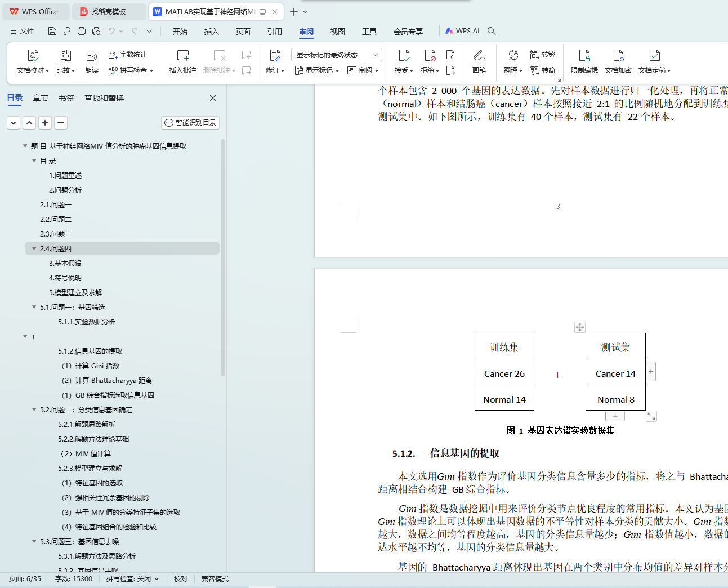Viewport: 728px width, 588px height.
Task: Switch to 章节 navigation tab
Action: 41,98
